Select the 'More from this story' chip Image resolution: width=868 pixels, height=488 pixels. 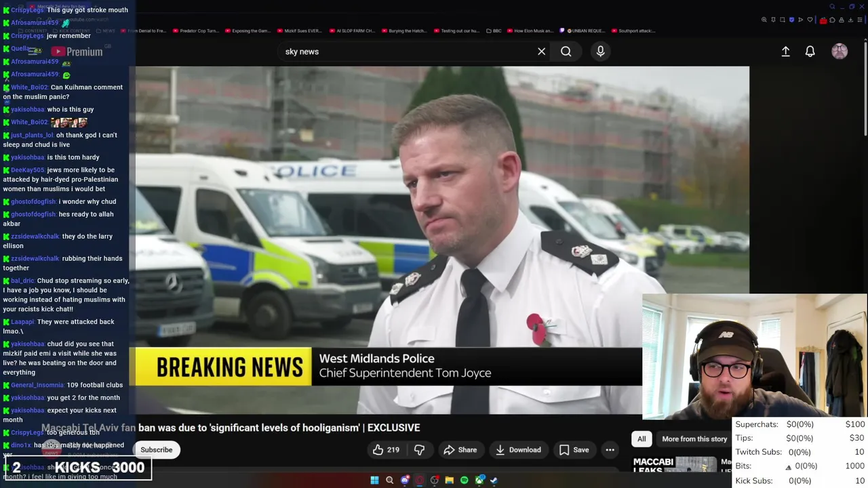tap(694, 439)
